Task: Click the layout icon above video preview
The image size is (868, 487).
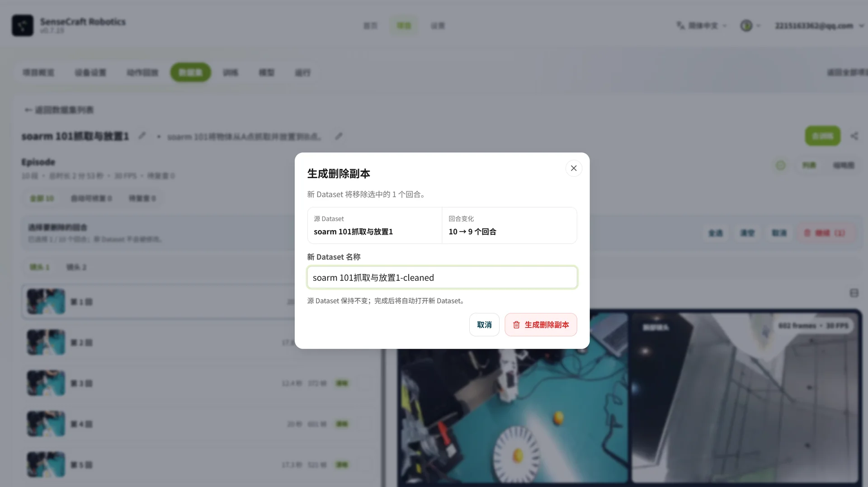Action: 854,293
